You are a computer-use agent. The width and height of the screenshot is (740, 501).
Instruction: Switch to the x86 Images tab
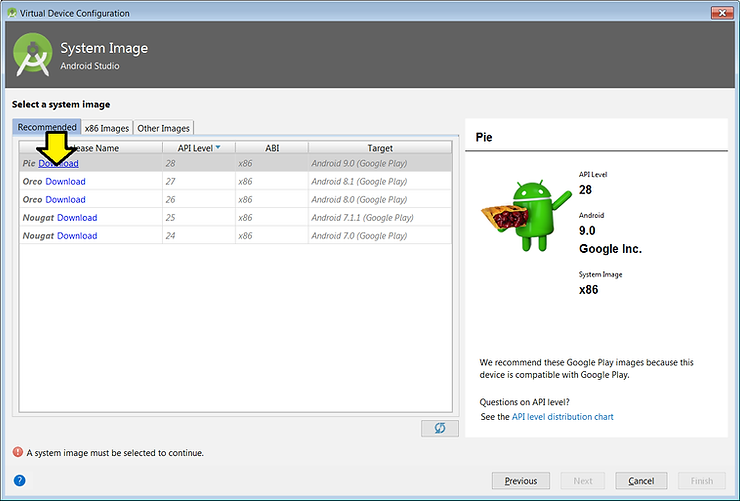click(106, 128)
